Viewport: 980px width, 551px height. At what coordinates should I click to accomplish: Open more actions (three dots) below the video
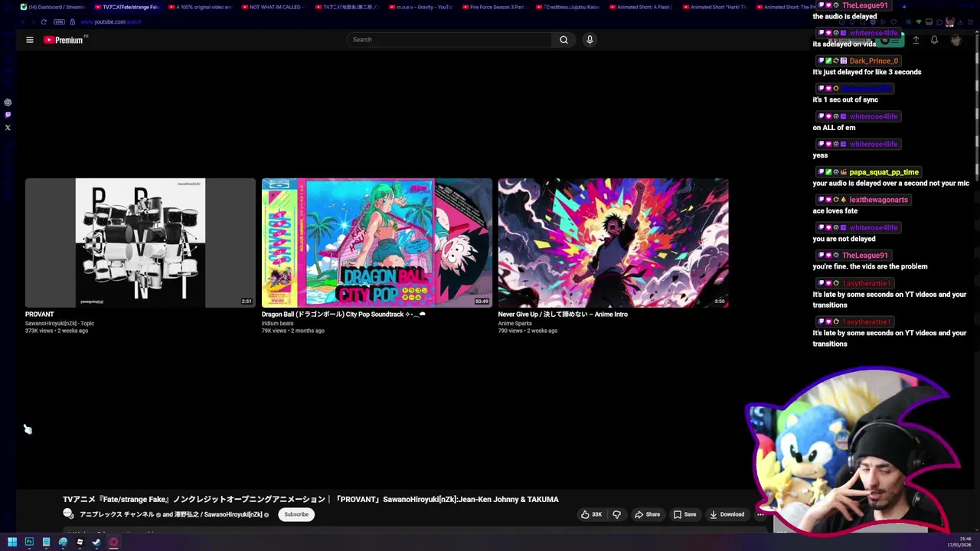point(760,514)
